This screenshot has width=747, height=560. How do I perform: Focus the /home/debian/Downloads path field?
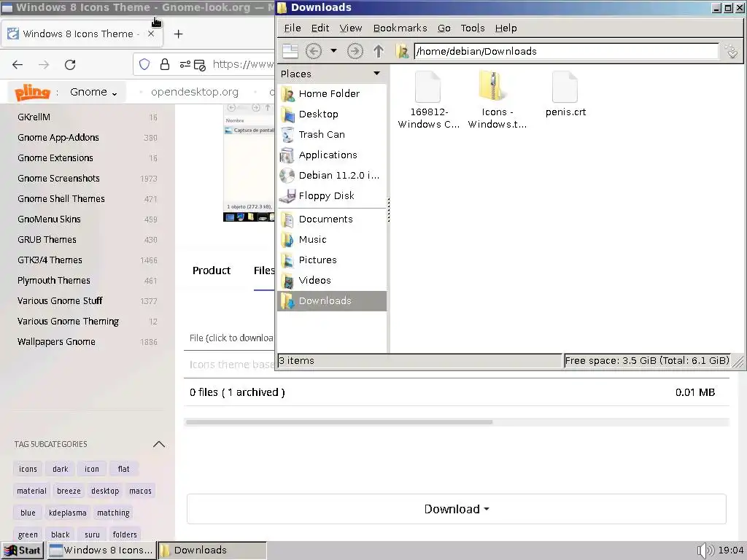(x=566, y=51)
